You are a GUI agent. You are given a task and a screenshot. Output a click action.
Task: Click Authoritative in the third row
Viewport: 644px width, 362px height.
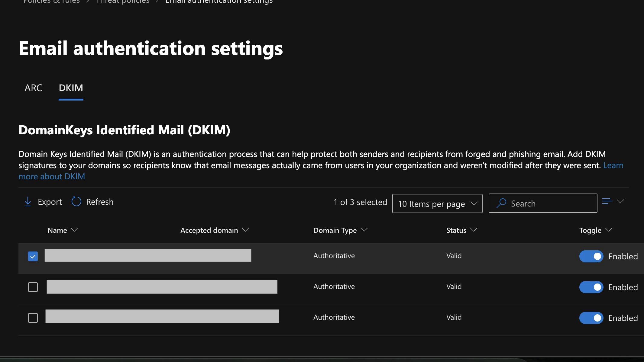(334, 317)
